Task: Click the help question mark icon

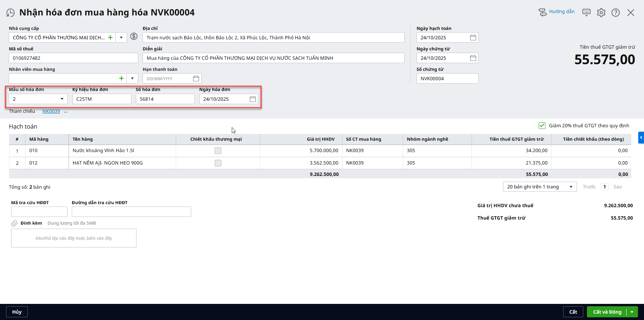Action: (615, 13)
